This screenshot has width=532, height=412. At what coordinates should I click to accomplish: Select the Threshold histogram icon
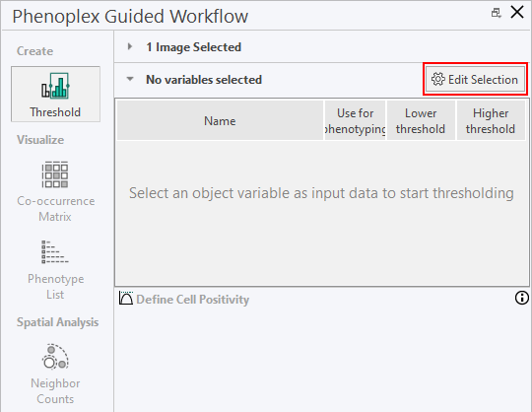tap(55, 86)
